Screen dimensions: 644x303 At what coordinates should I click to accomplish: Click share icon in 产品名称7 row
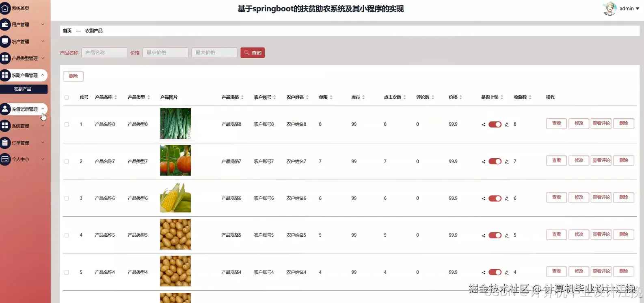pyautogui.click(x=483, y=161)
